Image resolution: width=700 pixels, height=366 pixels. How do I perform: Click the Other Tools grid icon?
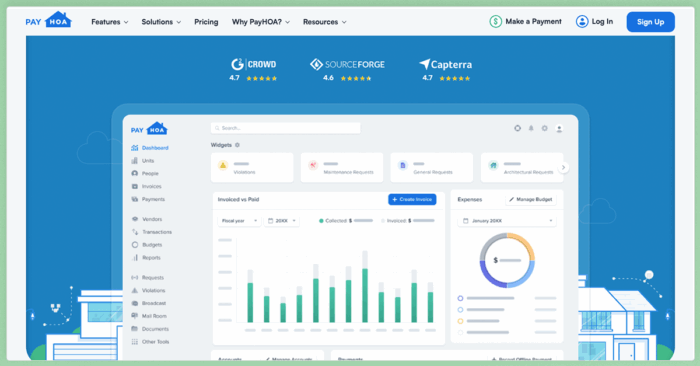134,342
